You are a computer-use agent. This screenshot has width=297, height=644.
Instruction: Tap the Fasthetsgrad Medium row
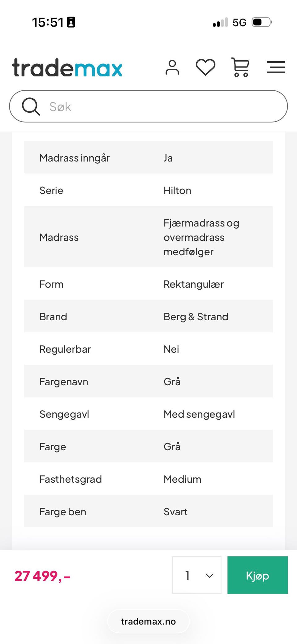click(148, 479)
